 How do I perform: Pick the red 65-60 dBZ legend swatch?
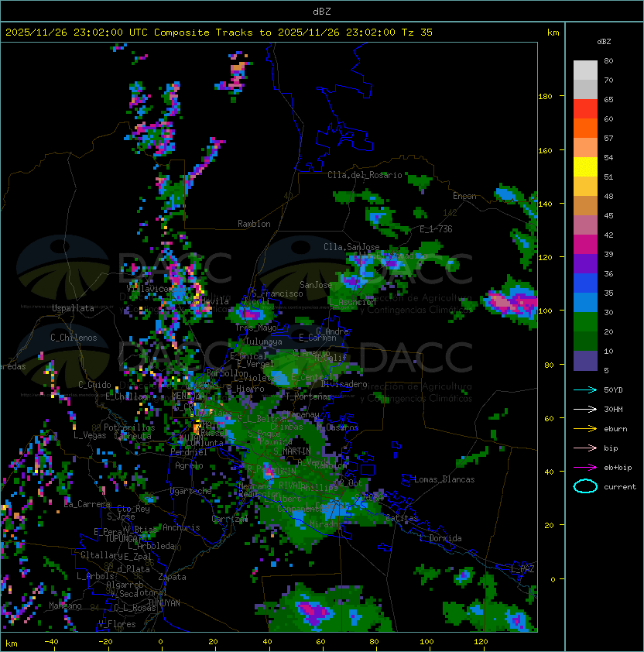click(x=585, y=109)
